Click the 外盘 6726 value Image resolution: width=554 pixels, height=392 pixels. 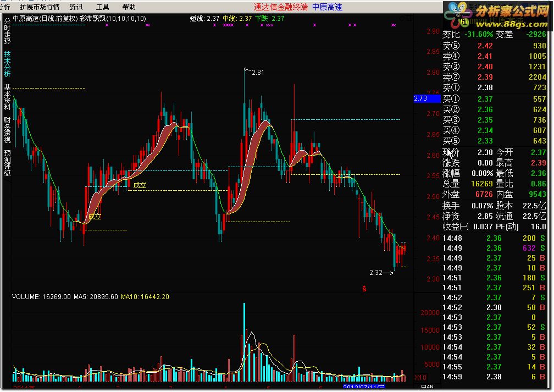(484, 194)
